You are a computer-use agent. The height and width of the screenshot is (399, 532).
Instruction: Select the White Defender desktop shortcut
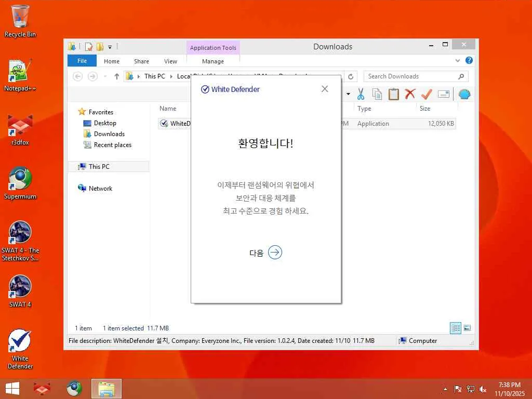pos(20,349)
